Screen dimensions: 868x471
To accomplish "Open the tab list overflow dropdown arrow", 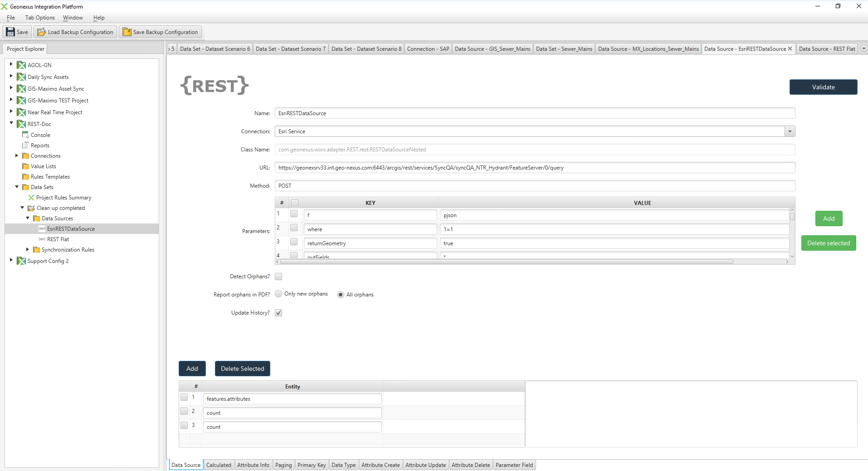I will (x=863, y=48).
